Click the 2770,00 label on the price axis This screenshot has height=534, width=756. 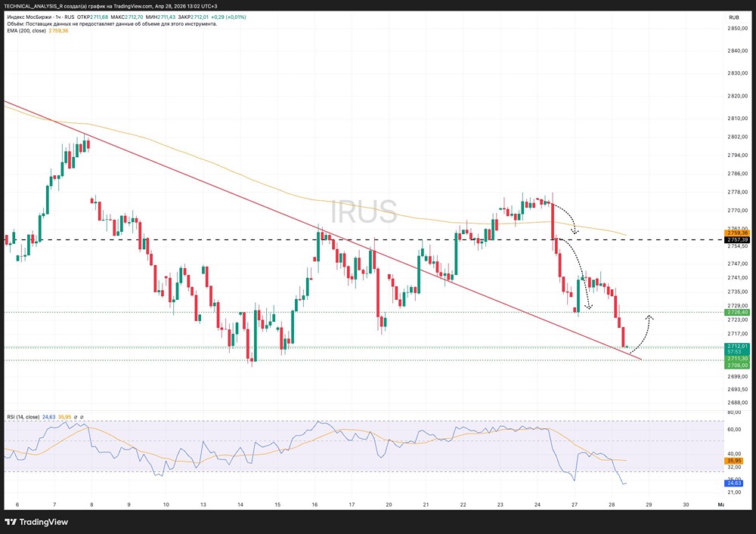click(737, 211)
